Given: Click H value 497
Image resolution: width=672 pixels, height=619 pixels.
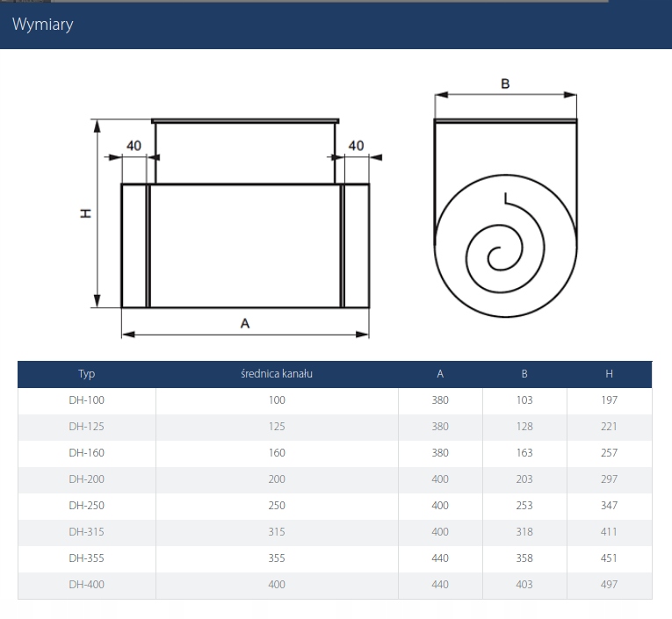Looking at the screenshot, I should click(x=609, y=585).
